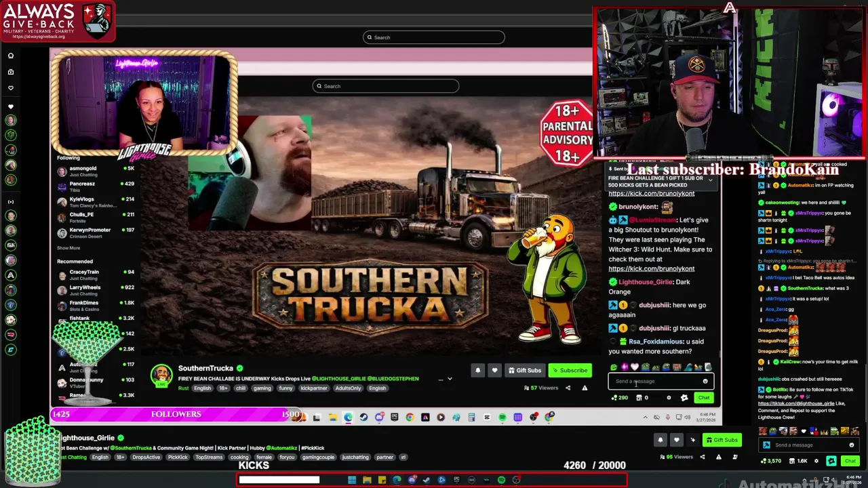Focus the inner Kick search box

click(385, 86)
